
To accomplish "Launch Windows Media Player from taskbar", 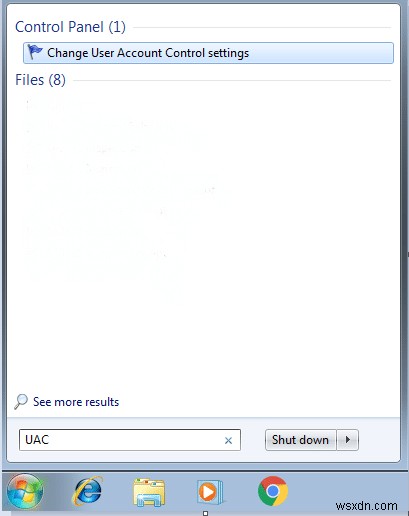I will coord(210,492).
